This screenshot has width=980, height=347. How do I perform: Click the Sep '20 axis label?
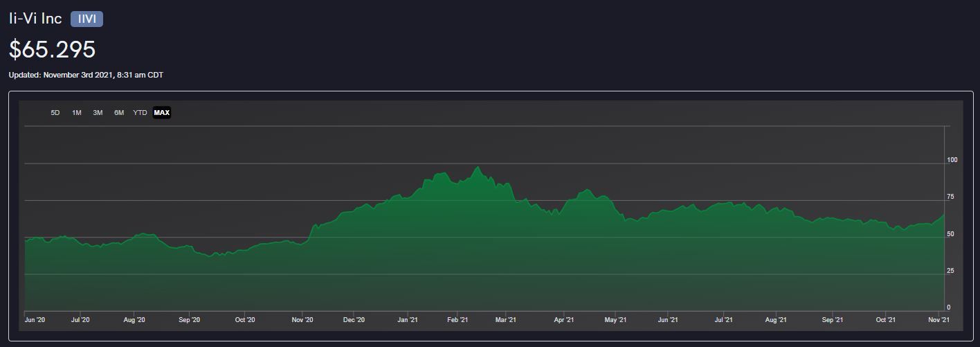[189, 320]
